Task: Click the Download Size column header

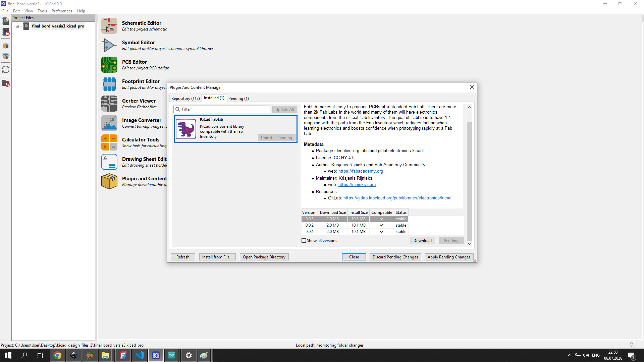Action: point(333,213)
